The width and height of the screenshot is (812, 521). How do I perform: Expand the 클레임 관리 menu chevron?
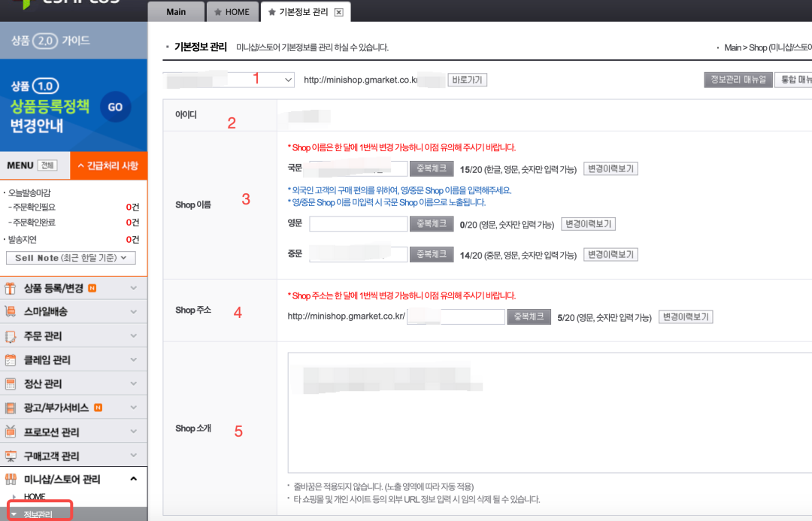coord(133,360)
